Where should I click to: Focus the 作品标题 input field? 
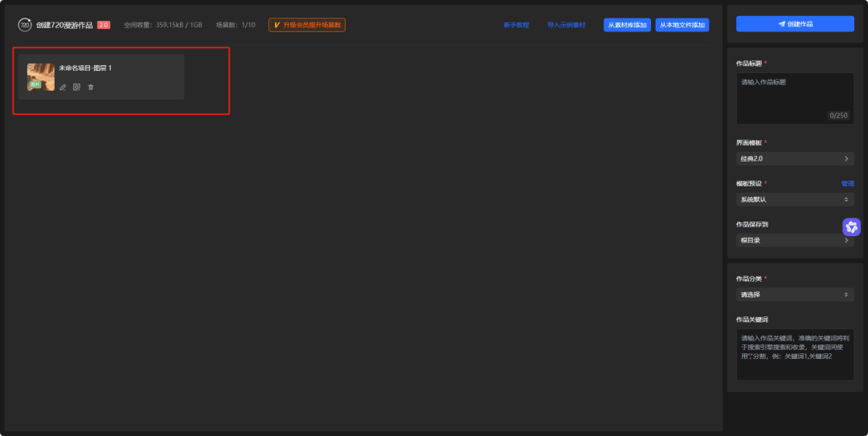tap(795, 99)
